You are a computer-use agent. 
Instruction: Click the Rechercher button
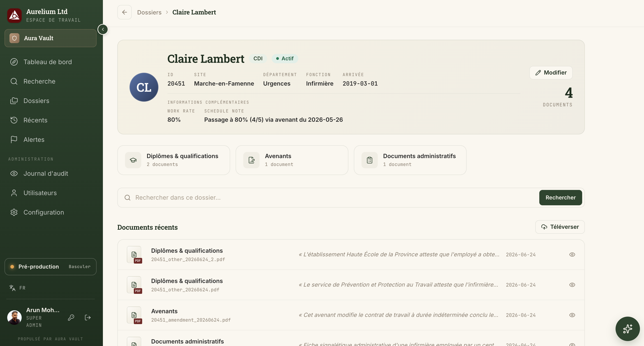coord(561,197)
